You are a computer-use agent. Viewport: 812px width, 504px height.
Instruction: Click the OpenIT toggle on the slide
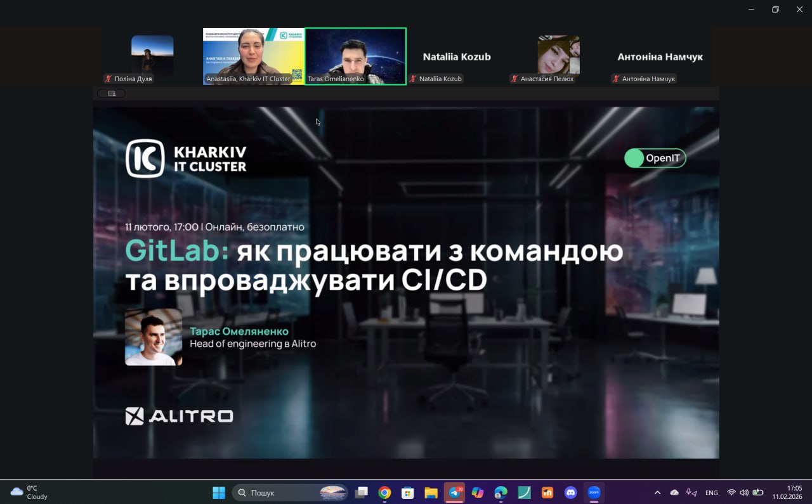655,158
